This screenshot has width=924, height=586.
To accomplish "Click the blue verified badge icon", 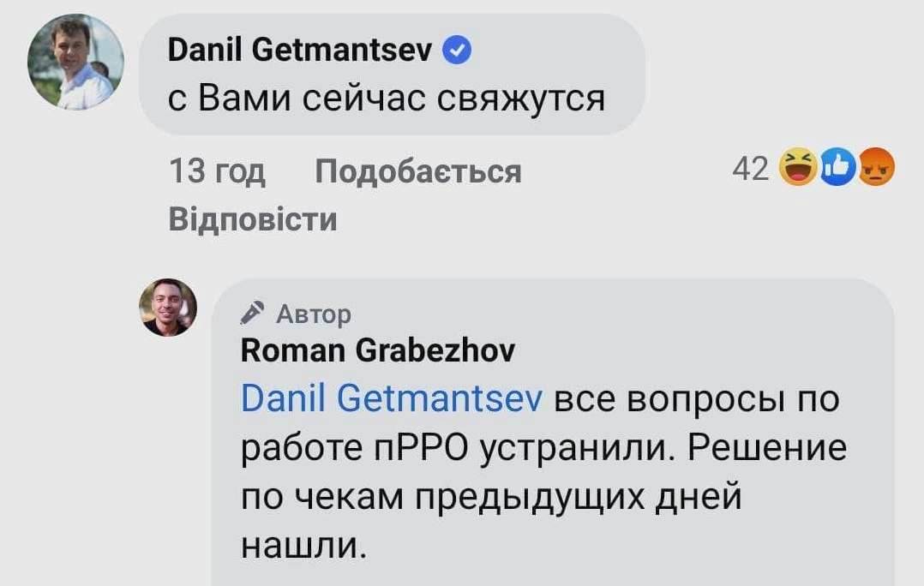I will [x=456, y=52].
